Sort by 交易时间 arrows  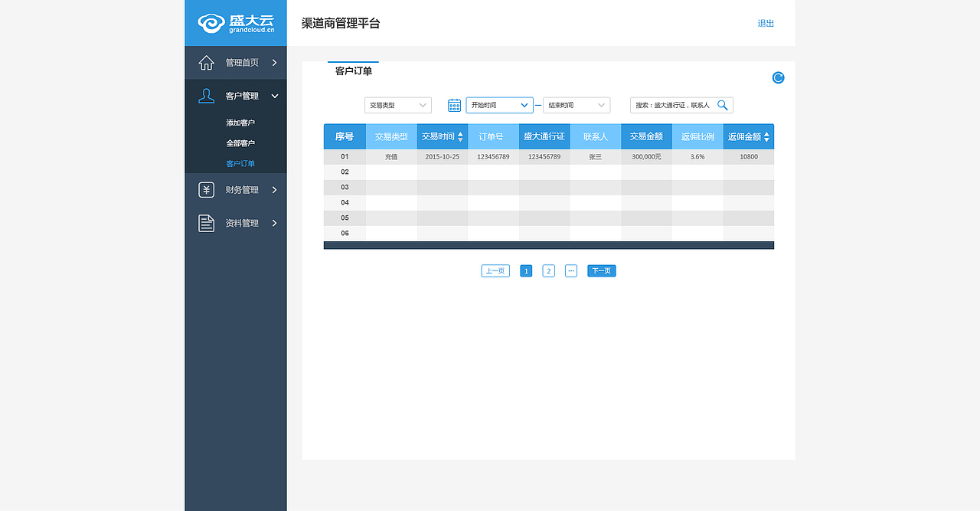pyautogui.click(x=460, y=136)
